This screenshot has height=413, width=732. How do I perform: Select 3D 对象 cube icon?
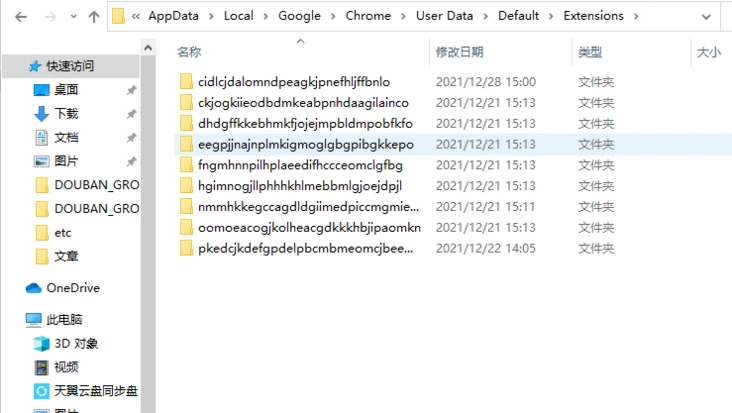point(42,343)
